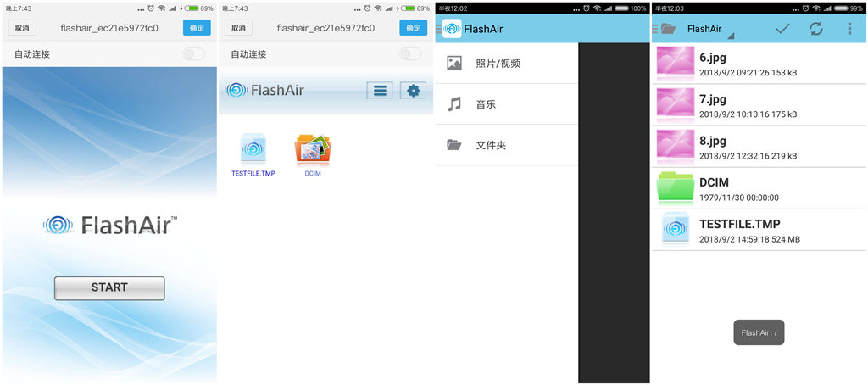Screen dimensions: 868x385
Task: Select the DCIM folder name in list
Action: [x=714, y=182]
